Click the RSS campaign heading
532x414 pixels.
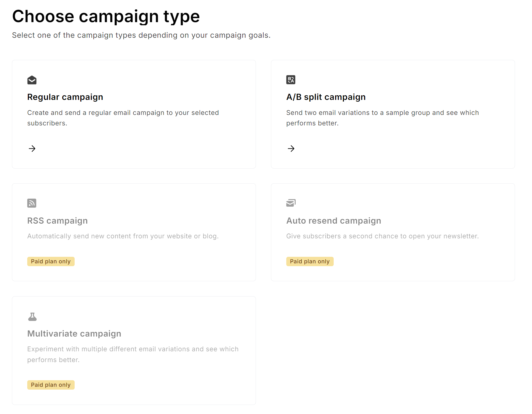point(57,220)
